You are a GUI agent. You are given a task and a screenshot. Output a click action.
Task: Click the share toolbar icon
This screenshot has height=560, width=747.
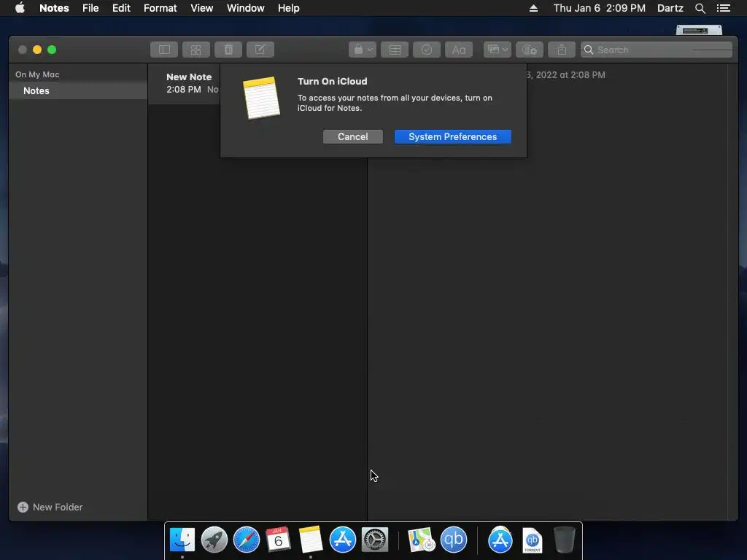pyautogui.click(x=562, y=50)
